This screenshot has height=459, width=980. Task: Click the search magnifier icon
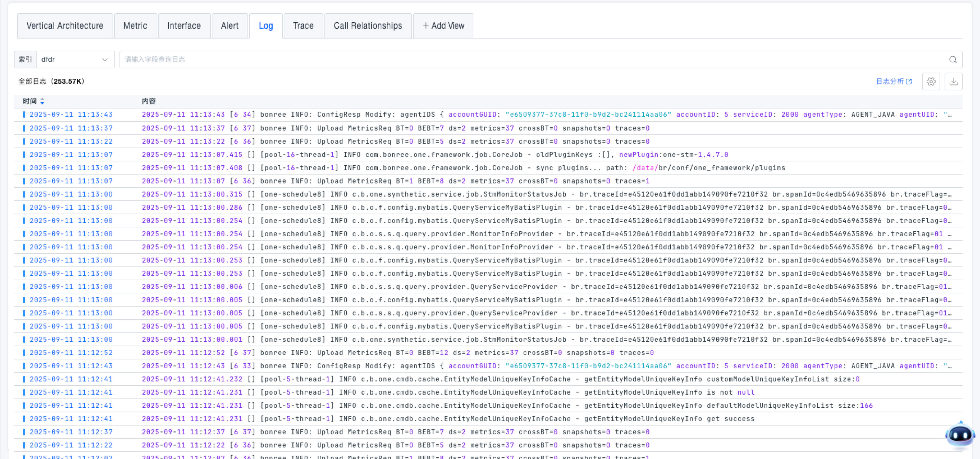pos(953,59)
